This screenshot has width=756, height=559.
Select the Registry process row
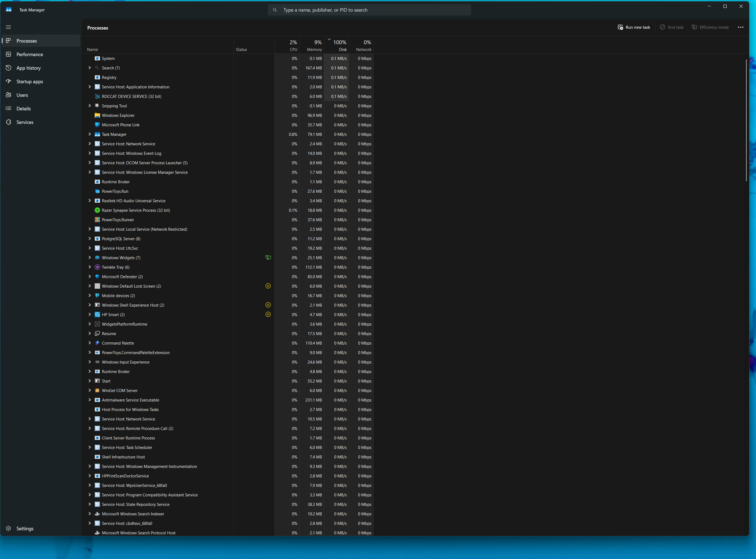[x=228, y=78]
